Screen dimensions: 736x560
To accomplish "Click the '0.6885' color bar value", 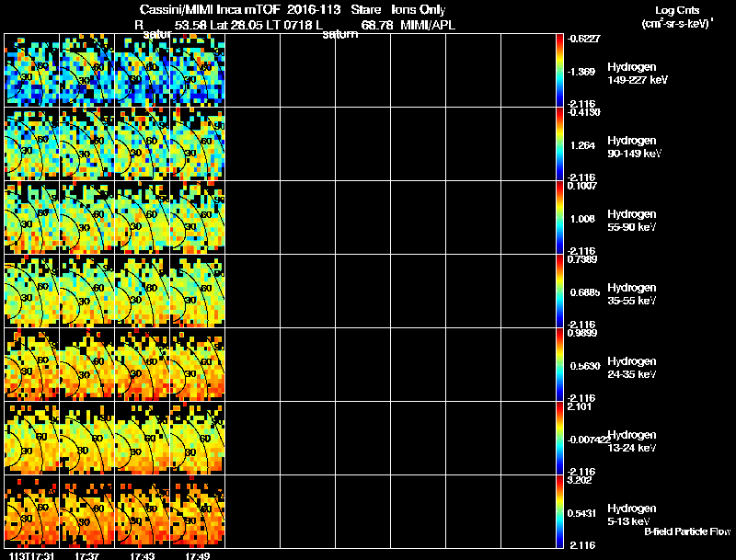I will pyautogui.click(x=585, y=292).
